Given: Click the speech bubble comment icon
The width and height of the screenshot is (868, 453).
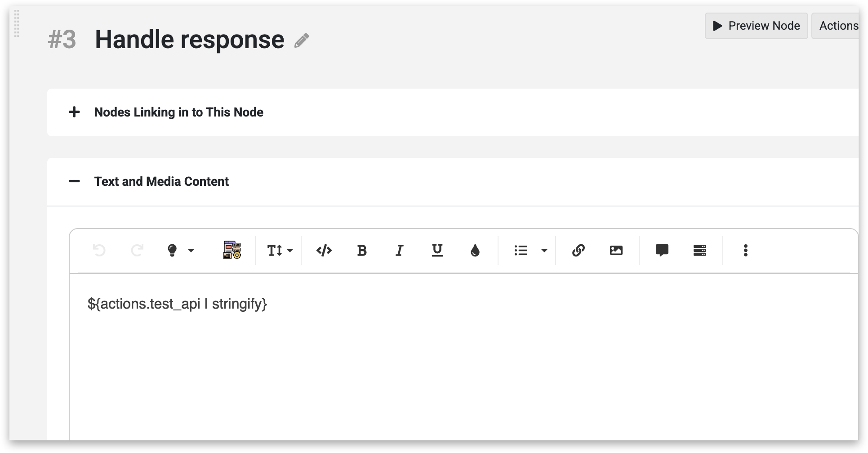Looking at the screenshot, I should coord(662,250).
